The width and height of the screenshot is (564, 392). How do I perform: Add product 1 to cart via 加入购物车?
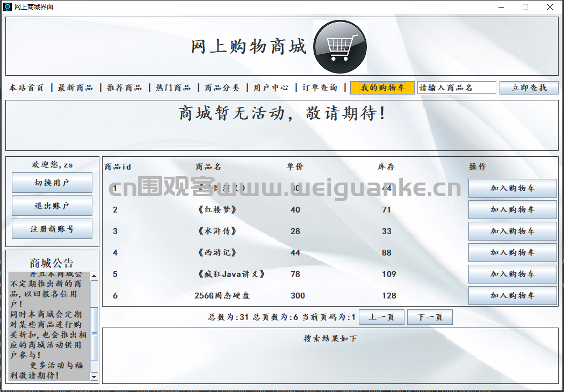pyautogui.click(x=512, y=188)
